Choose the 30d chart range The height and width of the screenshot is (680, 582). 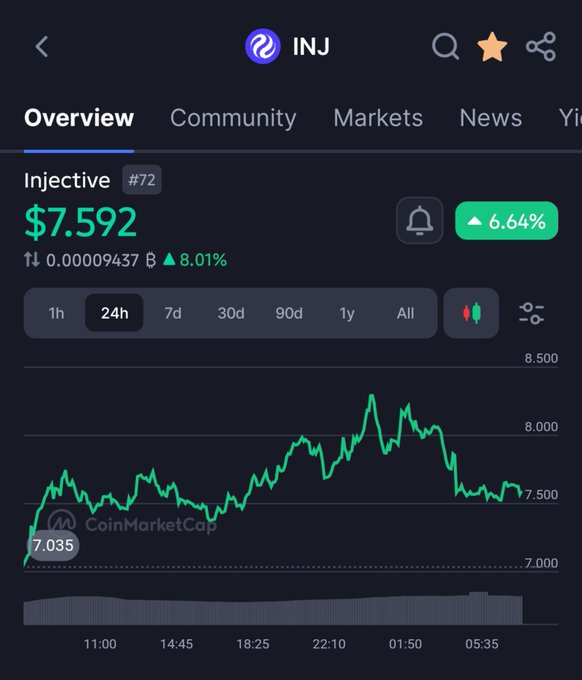click(231, 313)
